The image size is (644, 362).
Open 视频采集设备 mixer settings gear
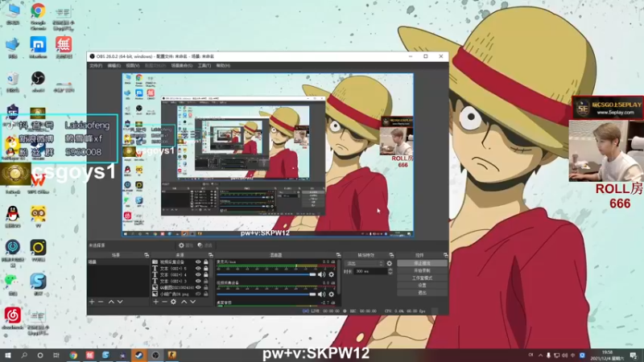(332, 294)
